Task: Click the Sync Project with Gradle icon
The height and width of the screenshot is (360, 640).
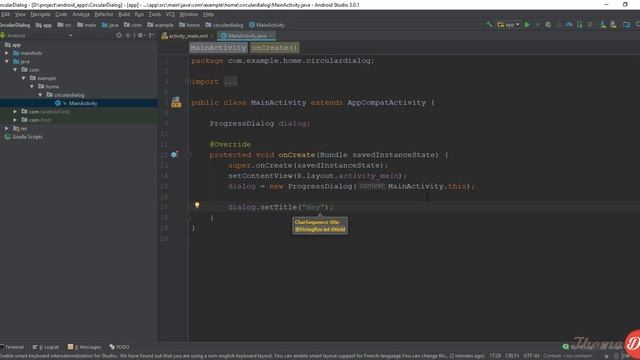Action: point(569,25)
